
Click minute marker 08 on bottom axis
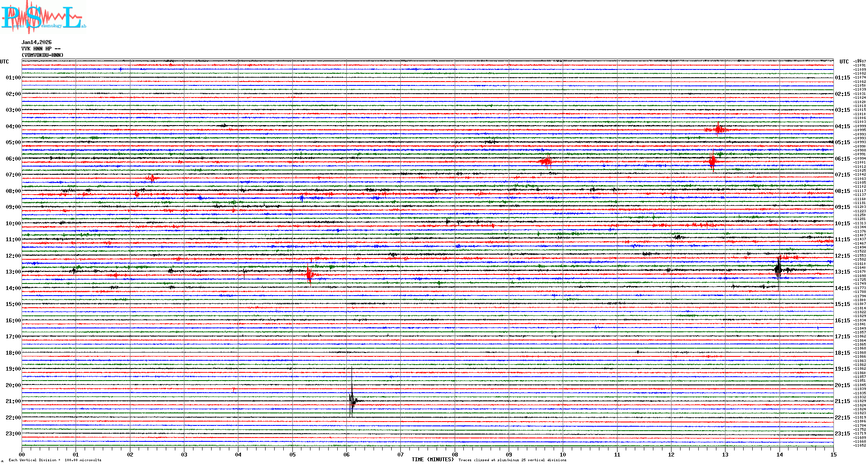pos(455,454)
